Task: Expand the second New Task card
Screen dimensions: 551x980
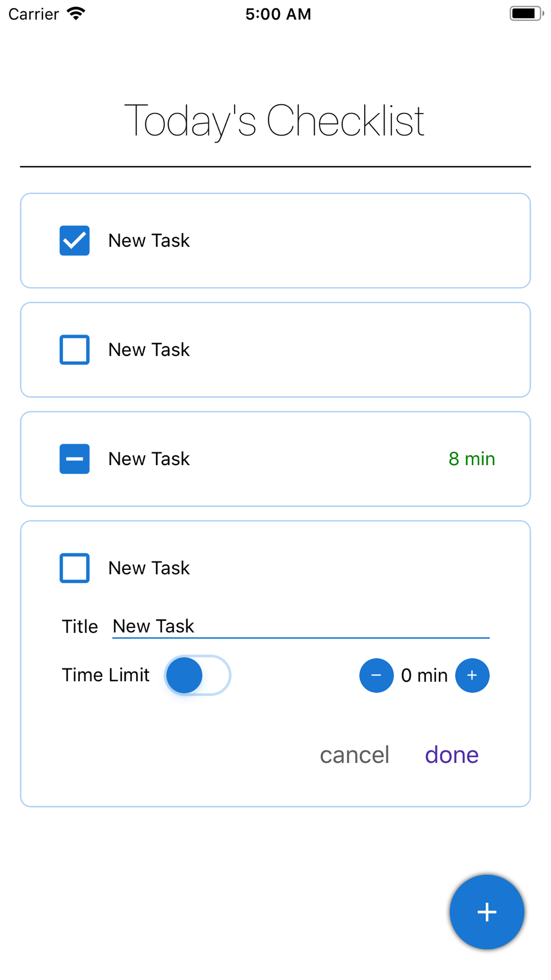Action: click(x=275, y=349)
